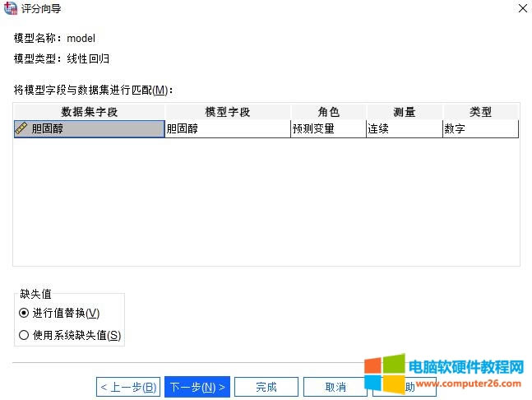Click the 测量 column header
532x400 pixels.
tap(404, 112)
